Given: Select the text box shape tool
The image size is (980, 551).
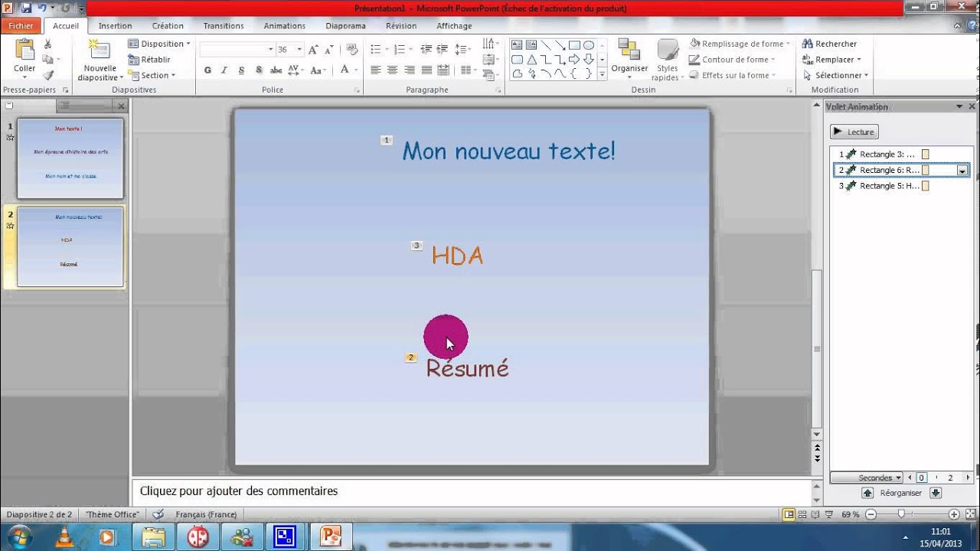Looking at the screenshot, I should [517, 45].
